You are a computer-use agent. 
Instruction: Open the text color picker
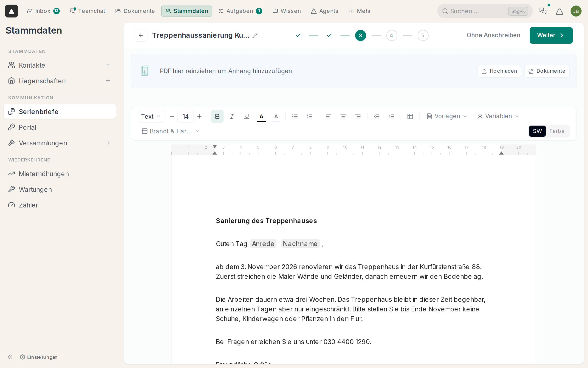pos(261,116)
